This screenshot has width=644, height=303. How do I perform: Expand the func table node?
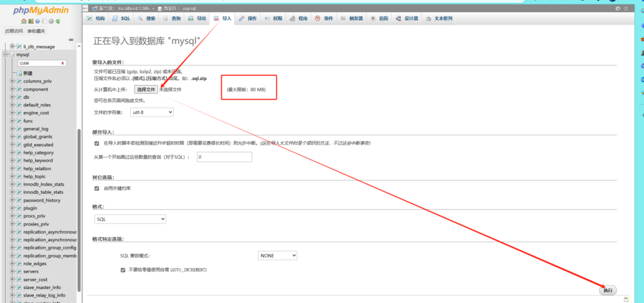(x=13, y=121)
